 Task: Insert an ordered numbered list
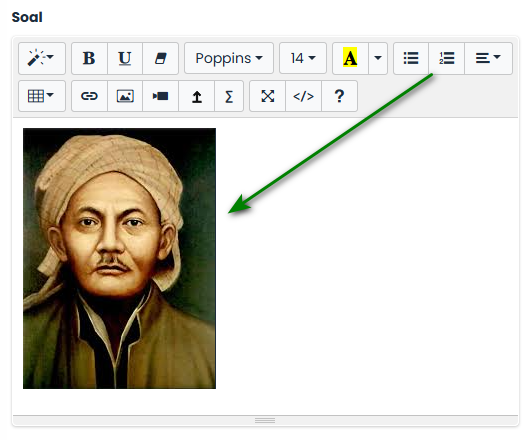(446, 58)
